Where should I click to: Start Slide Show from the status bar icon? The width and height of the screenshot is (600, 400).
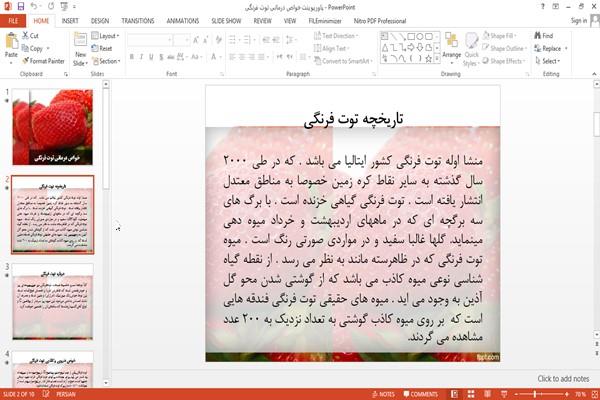504,394
